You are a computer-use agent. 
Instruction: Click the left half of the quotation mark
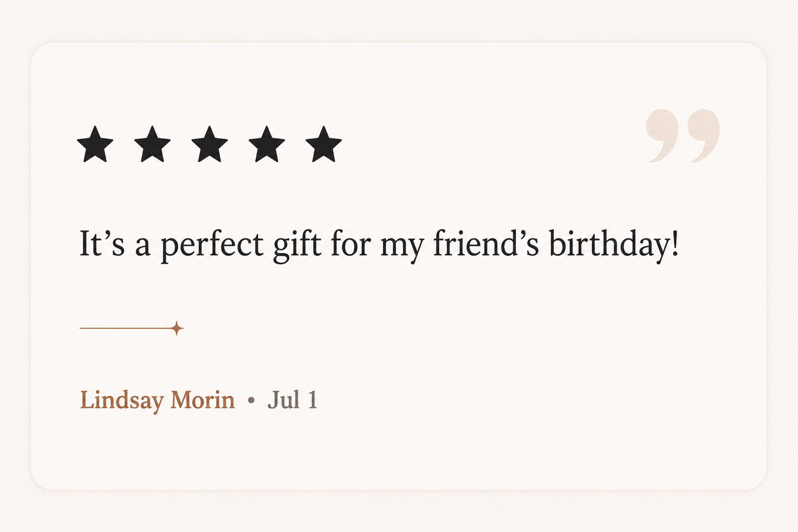(x=662, y=136)
